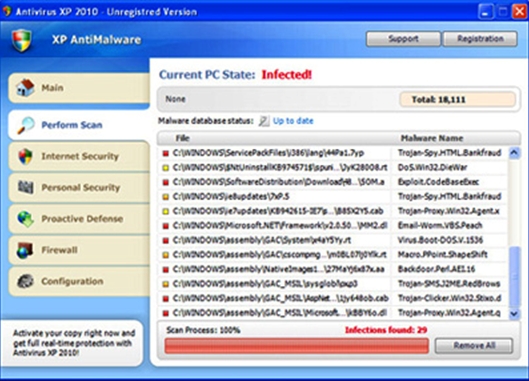Viewport: 529px width, 381px height.
Task: Click yellow marker of ie7updates row
Action: [165, 212]
